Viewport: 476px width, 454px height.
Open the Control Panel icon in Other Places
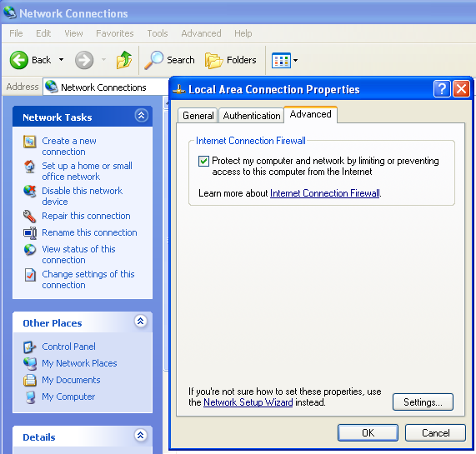[x=30, y=347]
